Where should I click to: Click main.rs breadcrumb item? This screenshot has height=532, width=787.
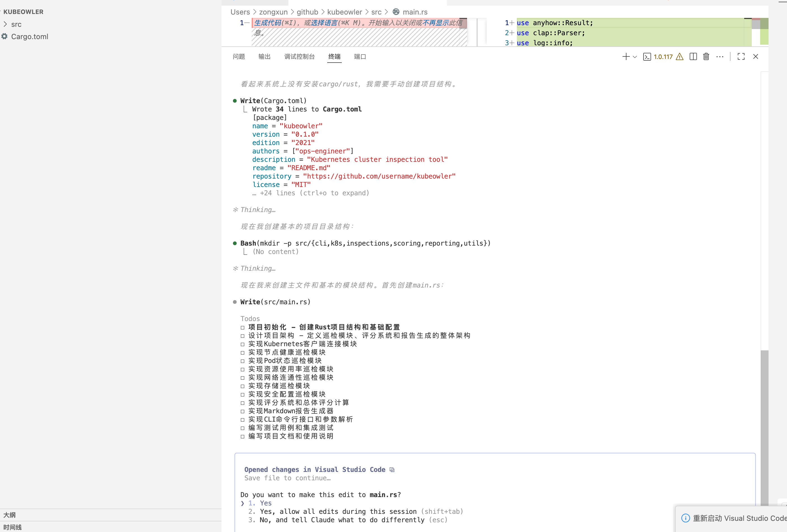tap(415, 12)
